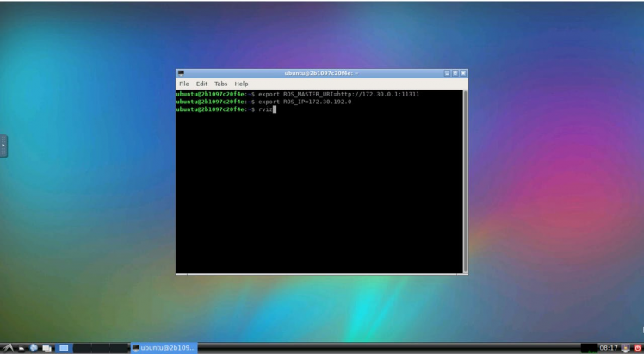
Task: Click the export ROS_IP=172.30.192.0 line
Action: coord(305,102)
